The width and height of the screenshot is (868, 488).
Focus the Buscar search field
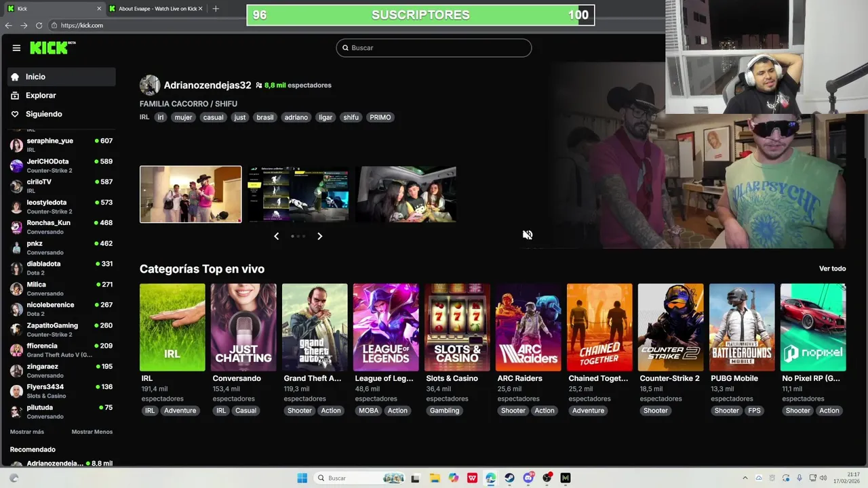(434, 47)
